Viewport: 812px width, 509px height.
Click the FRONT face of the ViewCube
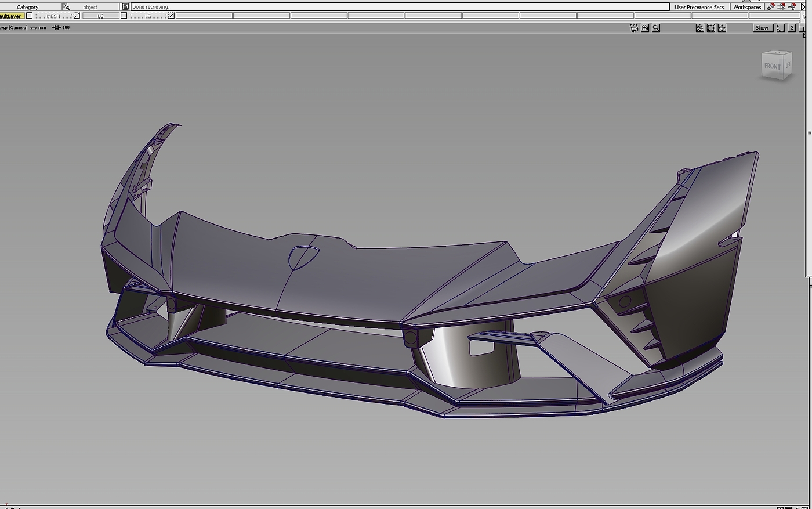[x=773, y=66]
